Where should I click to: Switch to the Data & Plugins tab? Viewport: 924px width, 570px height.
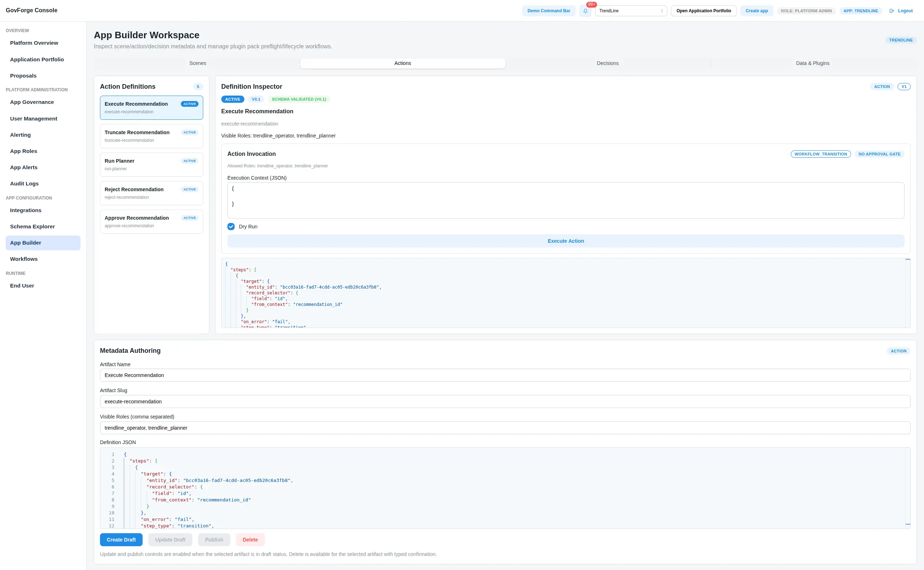coord(812,63)
